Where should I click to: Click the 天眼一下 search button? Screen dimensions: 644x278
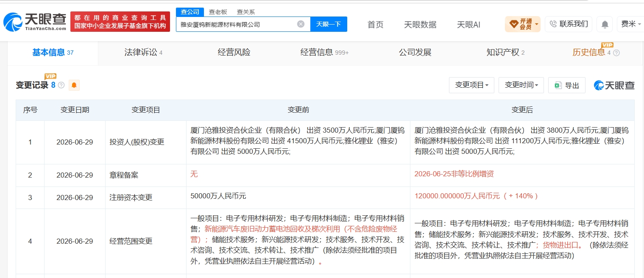click(x=329, y=24)
